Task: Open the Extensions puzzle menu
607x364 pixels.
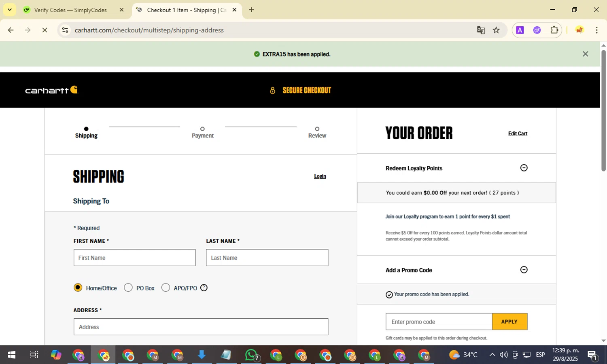Action: point(554,30)
